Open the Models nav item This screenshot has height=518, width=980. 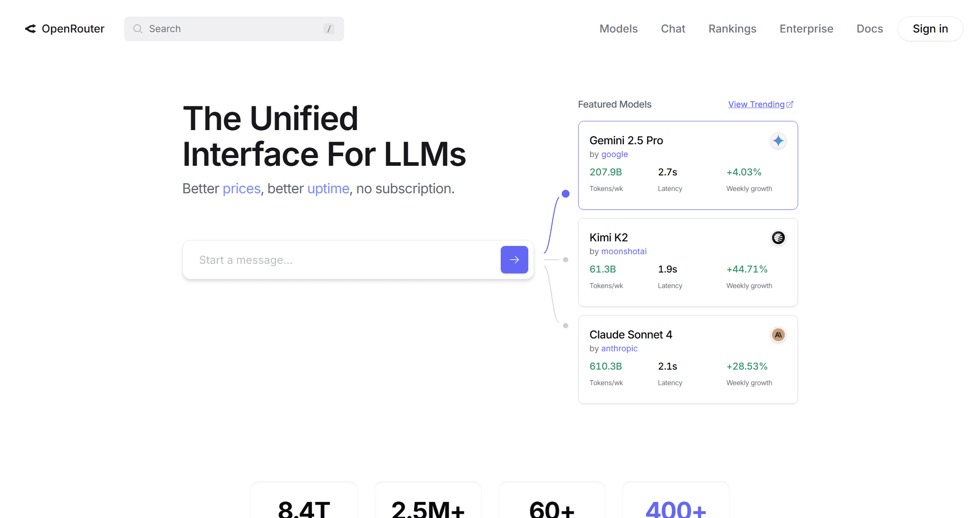pyautogui.click(x=618, y=29)
